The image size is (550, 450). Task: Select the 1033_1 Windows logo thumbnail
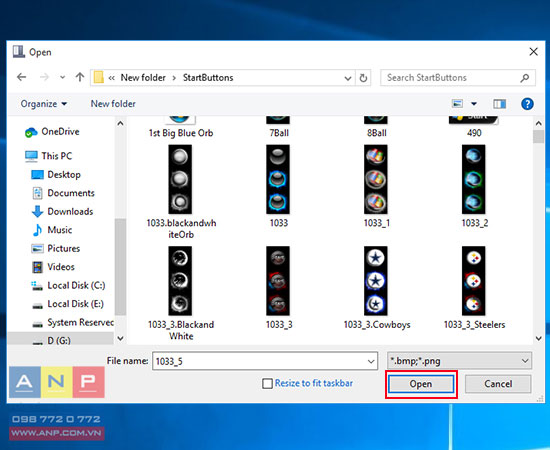point(376,179)
